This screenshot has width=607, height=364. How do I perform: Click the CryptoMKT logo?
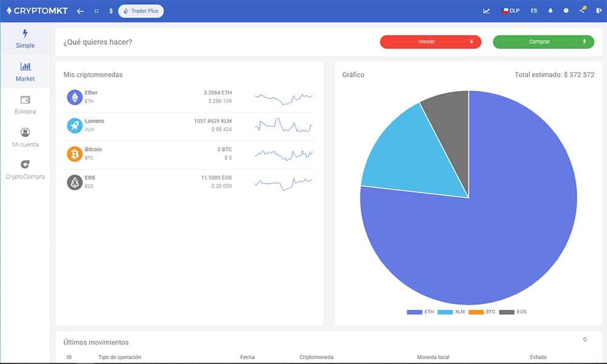coord(37,11)
